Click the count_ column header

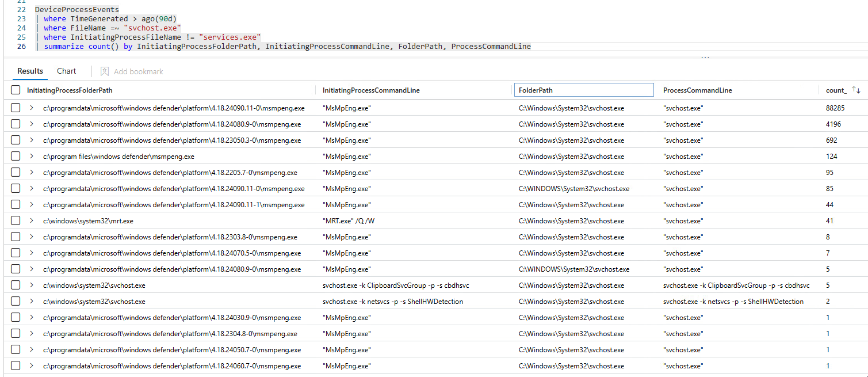[836, 90]
